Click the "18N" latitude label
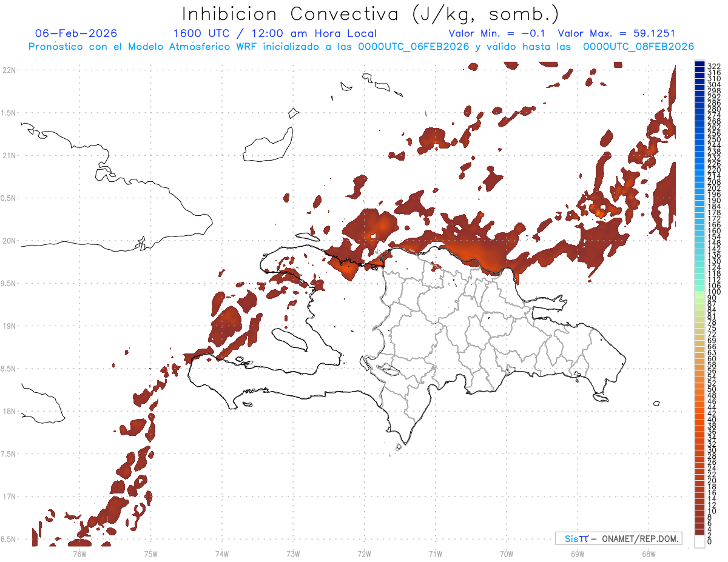This screenshot has width=728, height=562. (x=9, y=412)
